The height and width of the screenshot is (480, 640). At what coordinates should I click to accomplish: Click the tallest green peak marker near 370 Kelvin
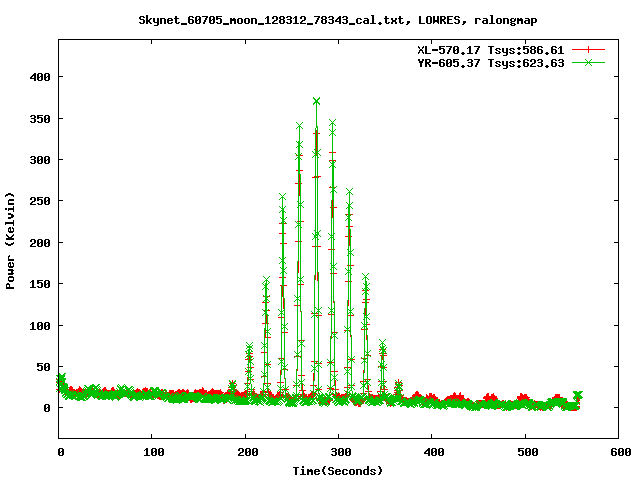pyautogui.click(x=316, y=101)
